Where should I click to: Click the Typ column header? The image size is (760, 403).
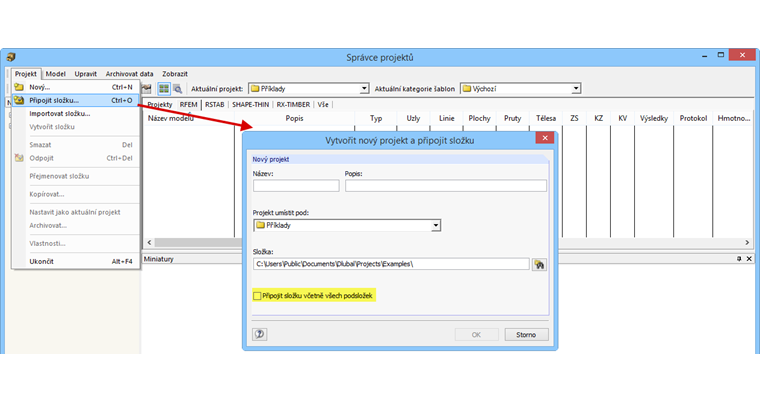(x=376, y=118)
